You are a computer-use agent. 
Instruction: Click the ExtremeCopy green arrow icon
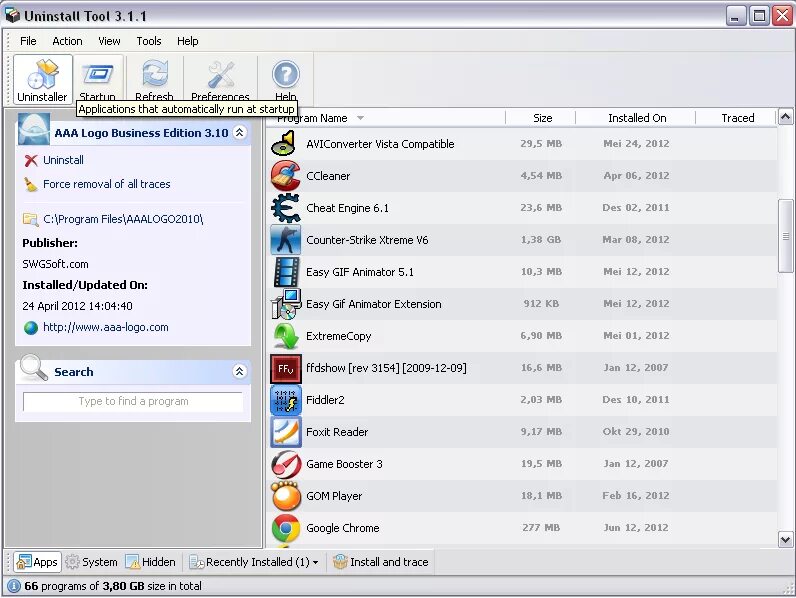285,336
